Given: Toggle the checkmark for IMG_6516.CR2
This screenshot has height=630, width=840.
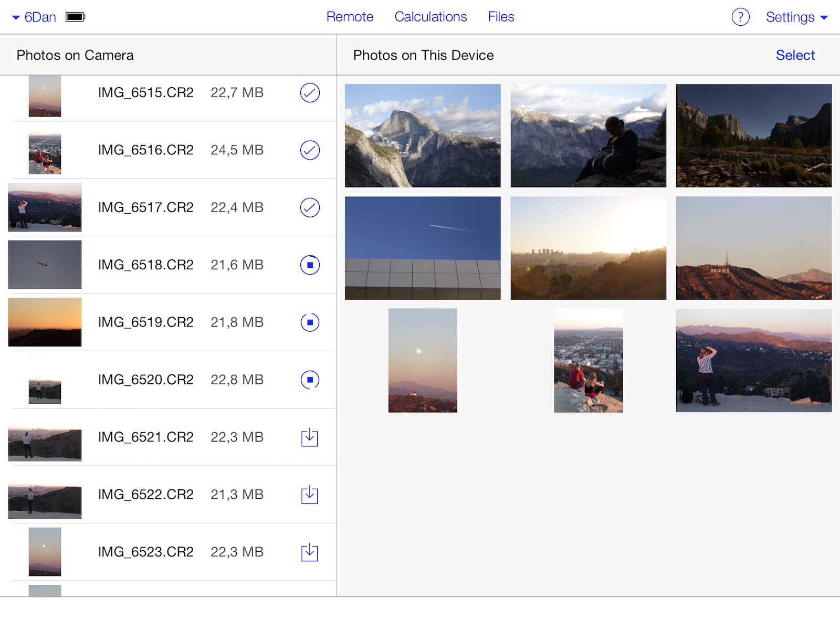Looking at the screenshot, I should tap(310, 150).
